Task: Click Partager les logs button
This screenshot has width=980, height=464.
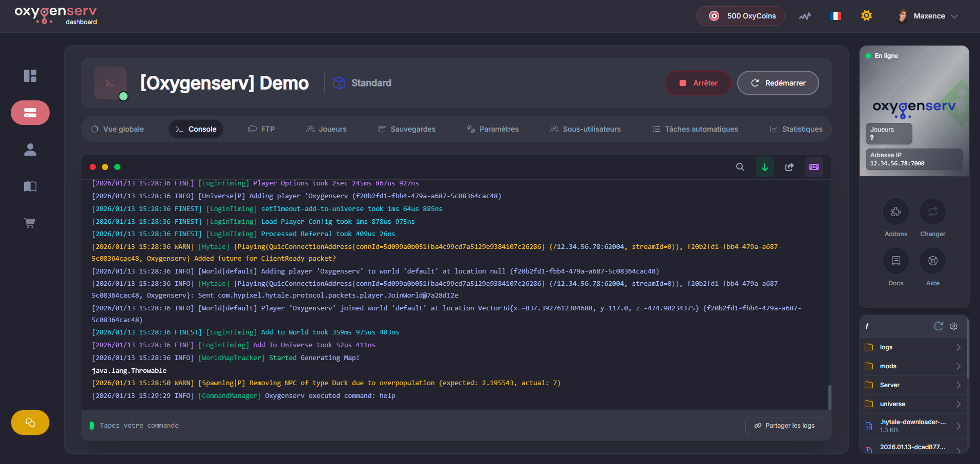Action: [x=784, y=426]
